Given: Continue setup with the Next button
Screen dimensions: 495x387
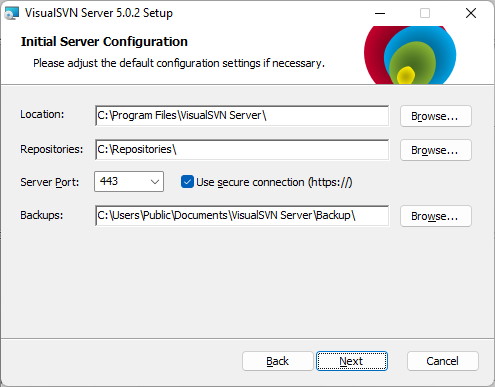Looking at the screenshot, I should (352, 361).
